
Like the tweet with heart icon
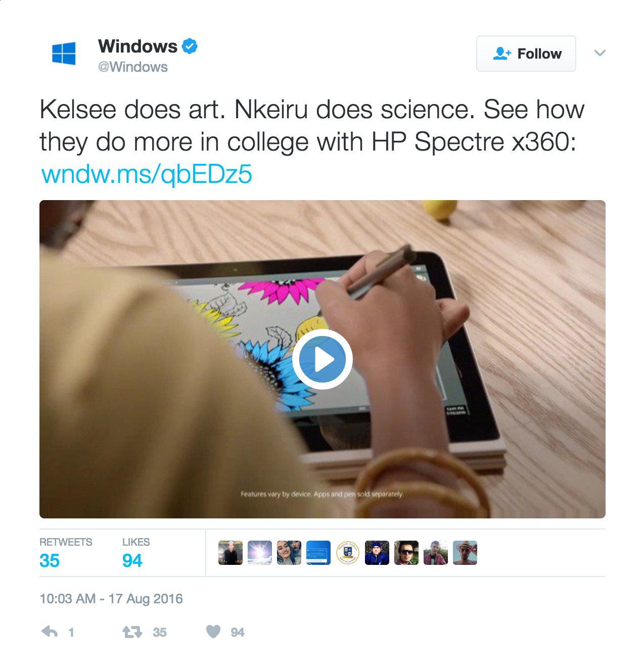pos(213,632)
